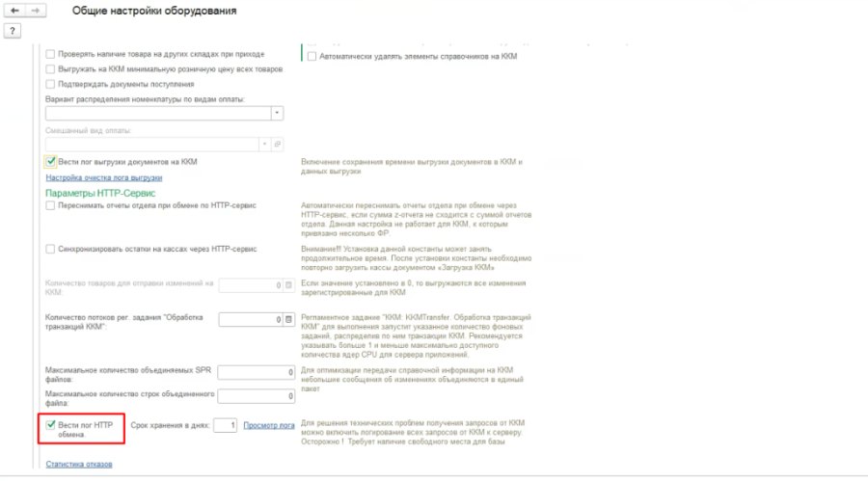The height and width of the screenshot is (481, 868).
Task: Enable Автоматически удалять элементы справочников на ККМ
Action: tap(312, 57)
